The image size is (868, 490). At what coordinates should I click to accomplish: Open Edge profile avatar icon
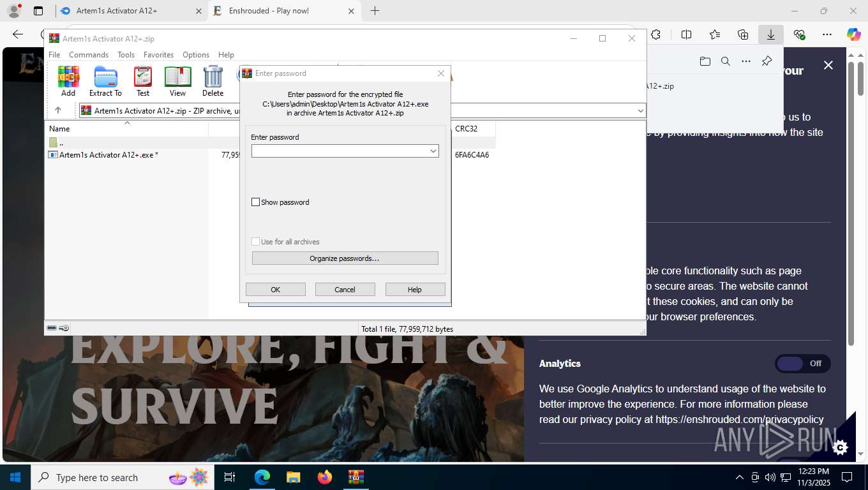point(13,11)
